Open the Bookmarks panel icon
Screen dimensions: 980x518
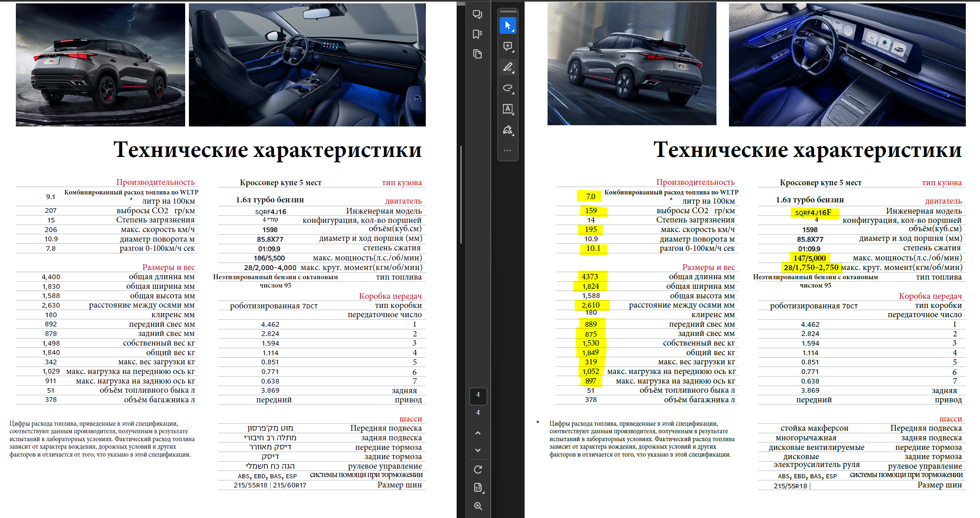point(477,34)
